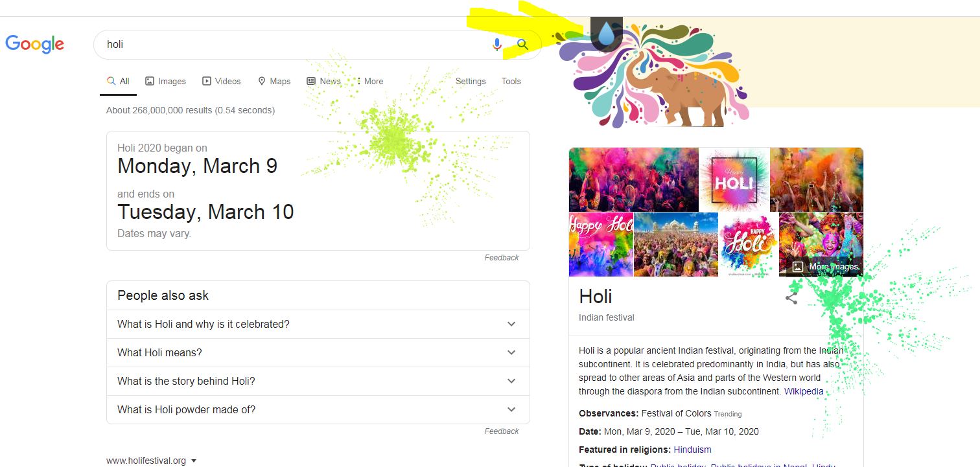Expand "What is Holi and why is it celebrated?"
This screenshot has width=980, height=467.
pyautogui.click(x=318, y=324)
